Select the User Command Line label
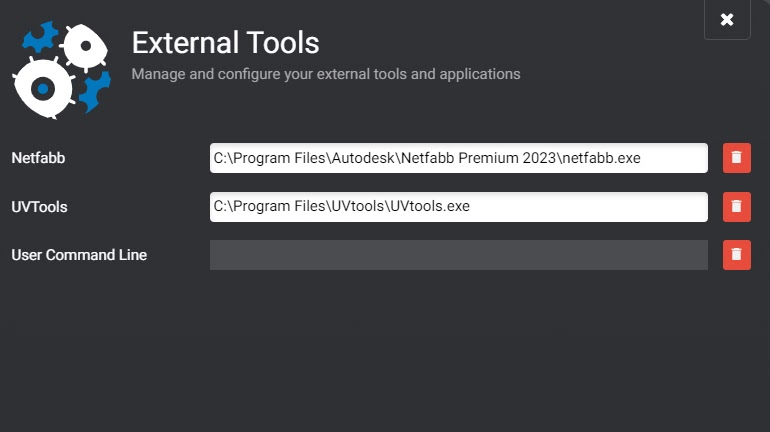The height and width of the screenshot is (432, 770). pos(79,255)
